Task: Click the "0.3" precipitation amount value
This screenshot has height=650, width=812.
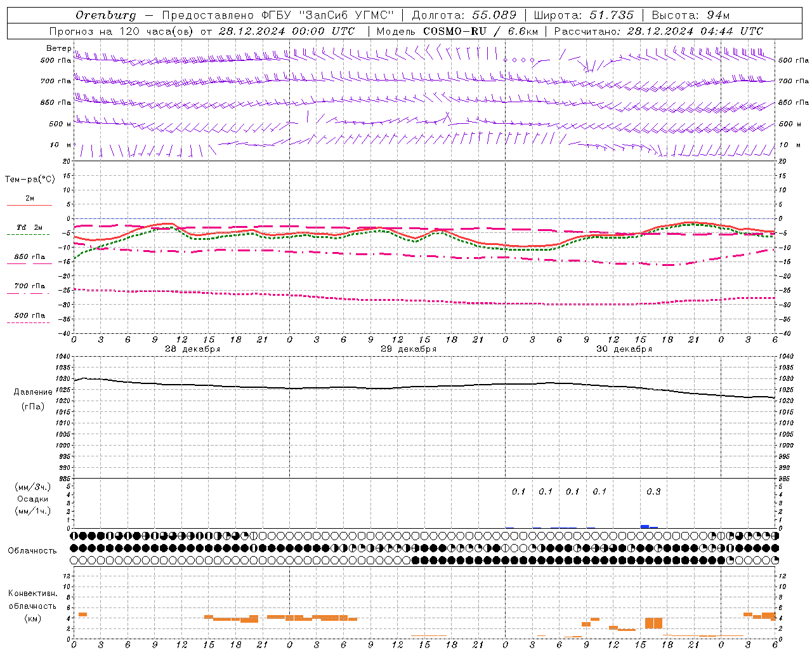Action: 653,491
